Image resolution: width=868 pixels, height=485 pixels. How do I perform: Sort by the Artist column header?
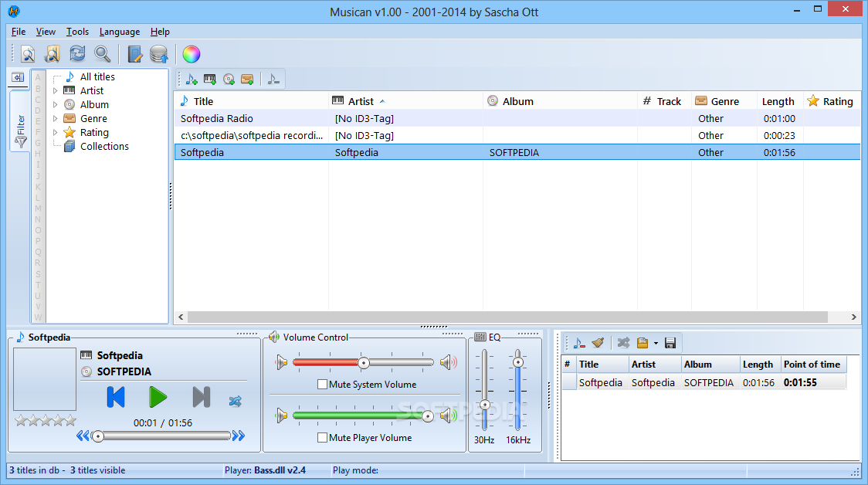coord(405,101)
